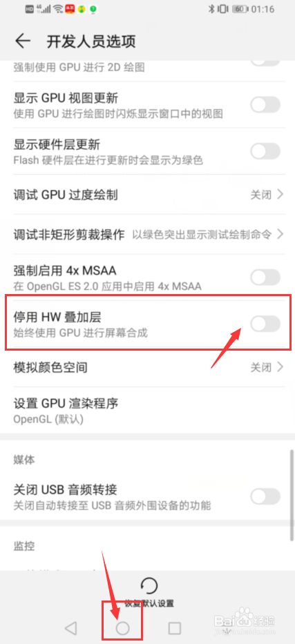Turn on 显示硬件层更新 switch
Image resolution: width=295 pixels, height=644 pixels.
pyautogui.click(x=265, y=152)
